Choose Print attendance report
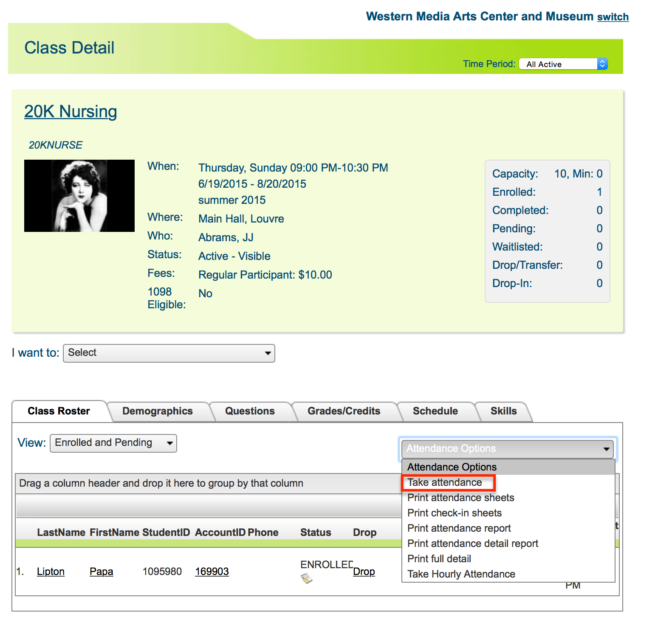672x637 pixels. click(459, 528)
